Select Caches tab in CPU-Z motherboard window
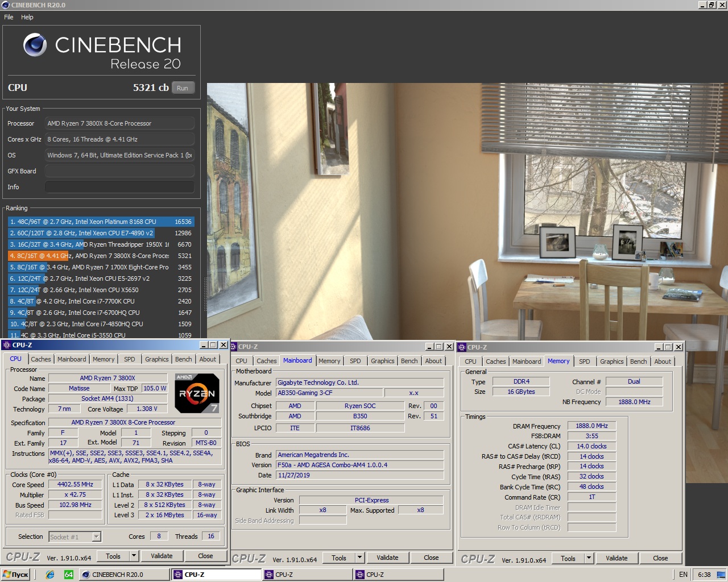This screenshot has height=582, width=728. click(267, 361)
